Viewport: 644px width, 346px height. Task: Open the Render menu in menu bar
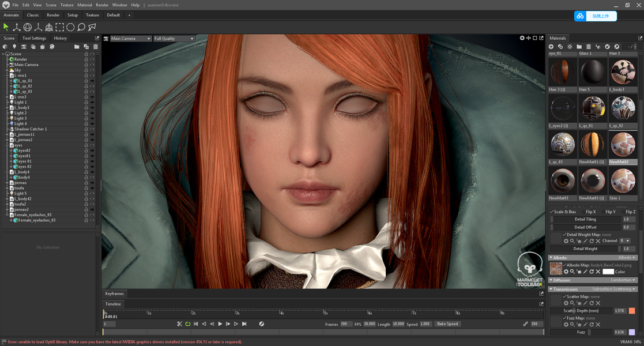[102, 5]
